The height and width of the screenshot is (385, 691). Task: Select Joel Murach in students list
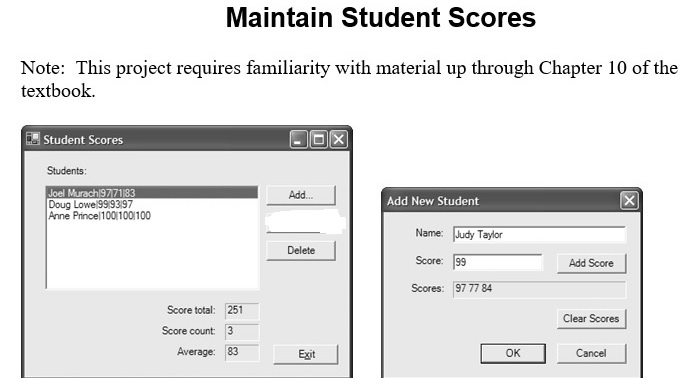click(152, 192)
